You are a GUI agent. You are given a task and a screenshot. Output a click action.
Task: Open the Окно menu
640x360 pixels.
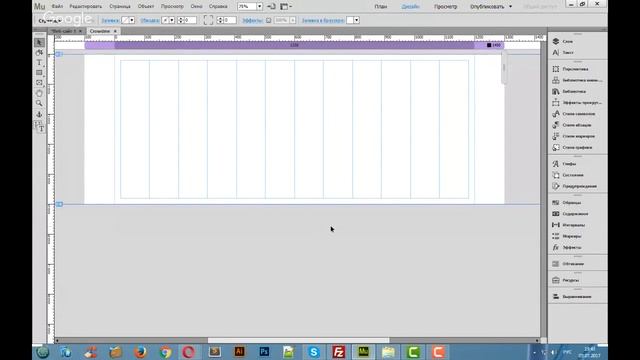tap(196, 7)
